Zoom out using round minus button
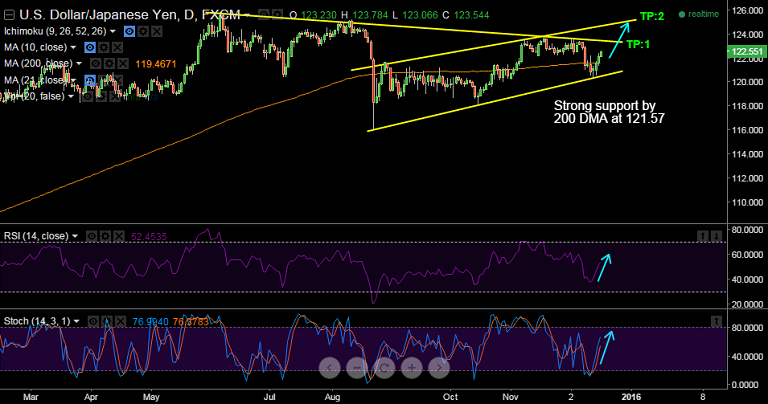The height and width of the screenshot is (404, 768). [357, 368]
